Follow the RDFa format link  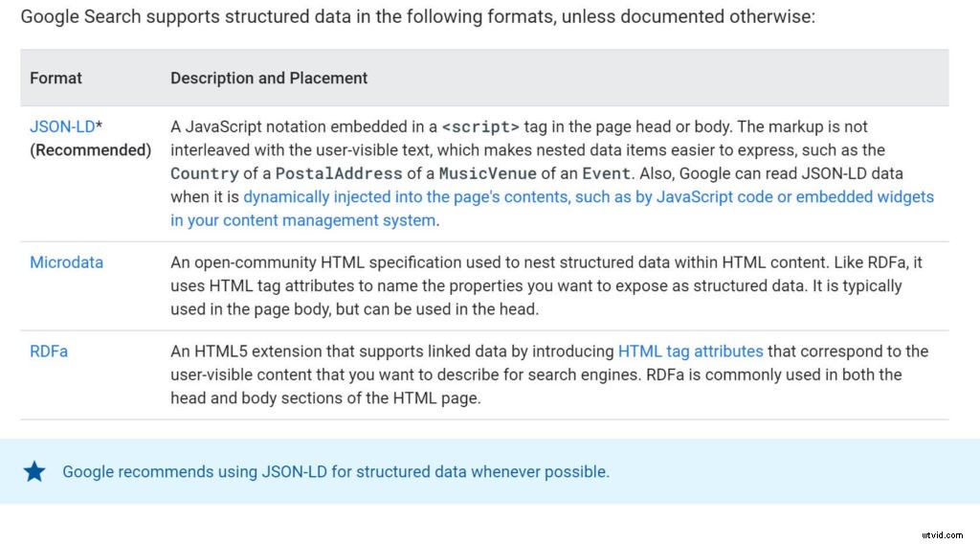pos(49,351)
